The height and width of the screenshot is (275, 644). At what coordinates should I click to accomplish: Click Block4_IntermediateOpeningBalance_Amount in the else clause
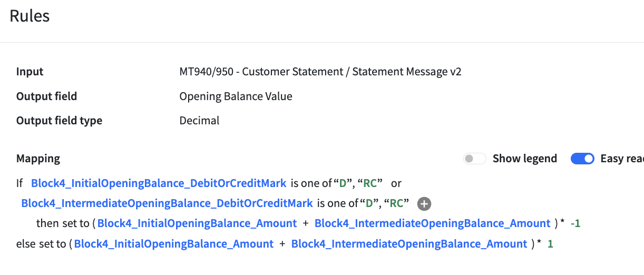coord(409,244)
